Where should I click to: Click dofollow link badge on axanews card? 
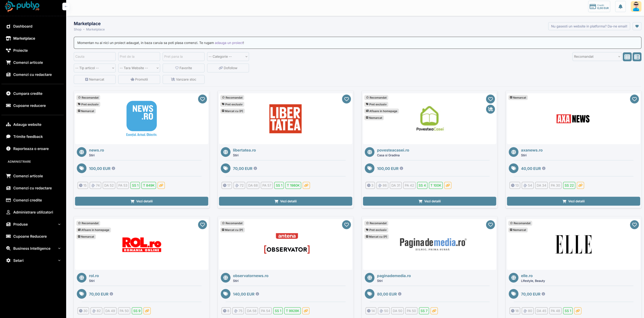click(580, 185)
